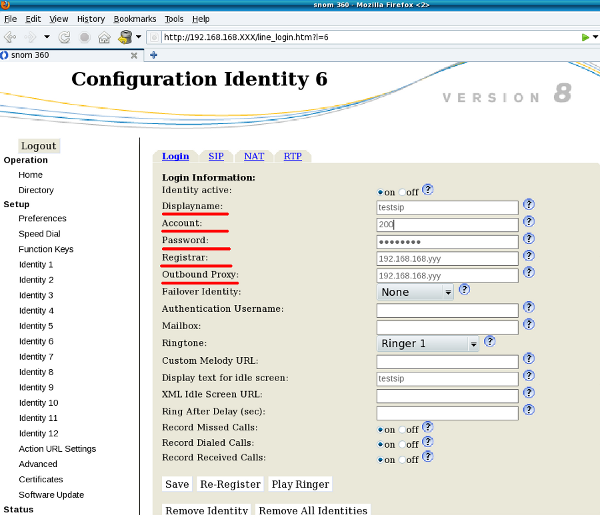
Task: Open the View menu
Action: pos(59,19)
